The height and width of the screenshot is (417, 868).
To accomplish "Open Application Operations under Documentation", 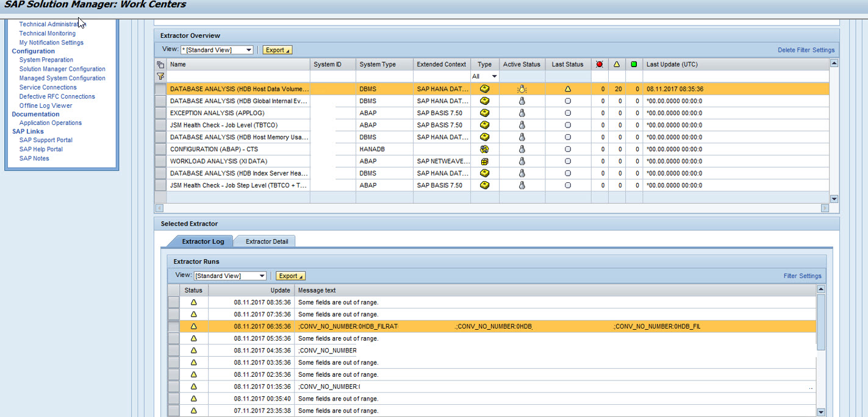I will 50,123.
